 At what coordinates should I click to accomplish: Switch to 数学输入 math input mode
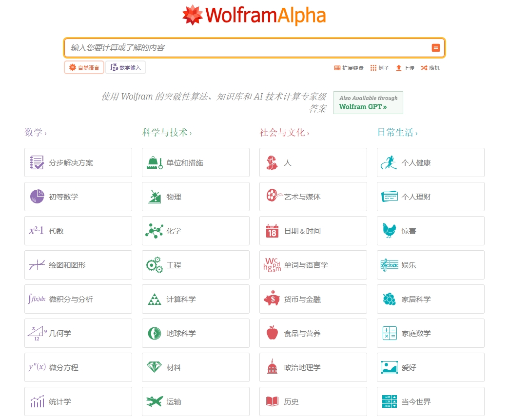[125, 67]
